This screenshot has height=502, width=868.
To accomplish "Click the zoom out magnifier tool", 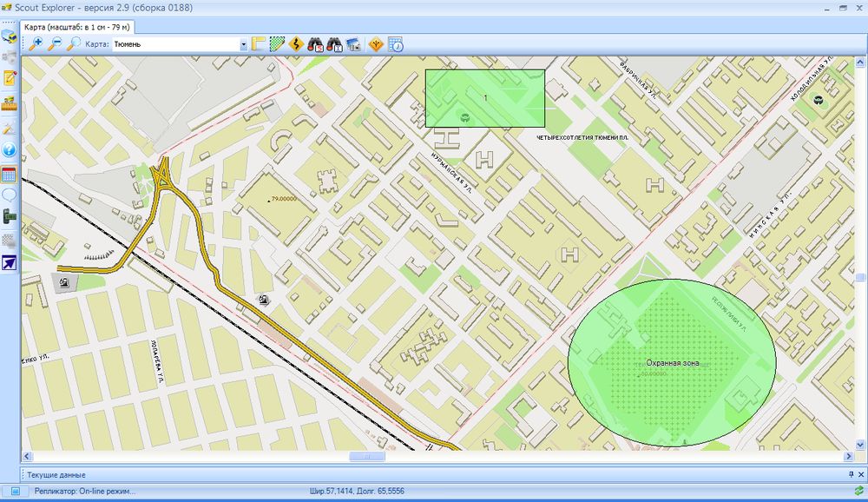I will [x=55, y=44].
